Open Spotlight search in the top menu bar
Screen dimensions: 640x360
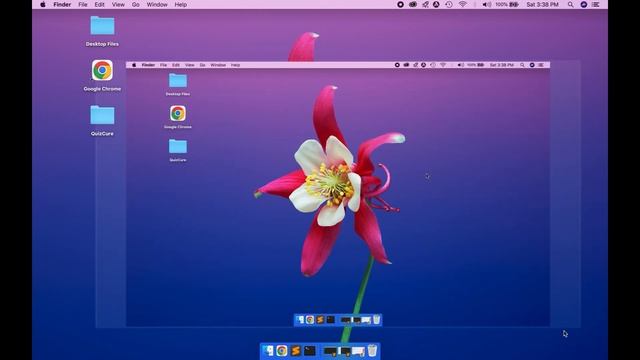tap(571, 4)
